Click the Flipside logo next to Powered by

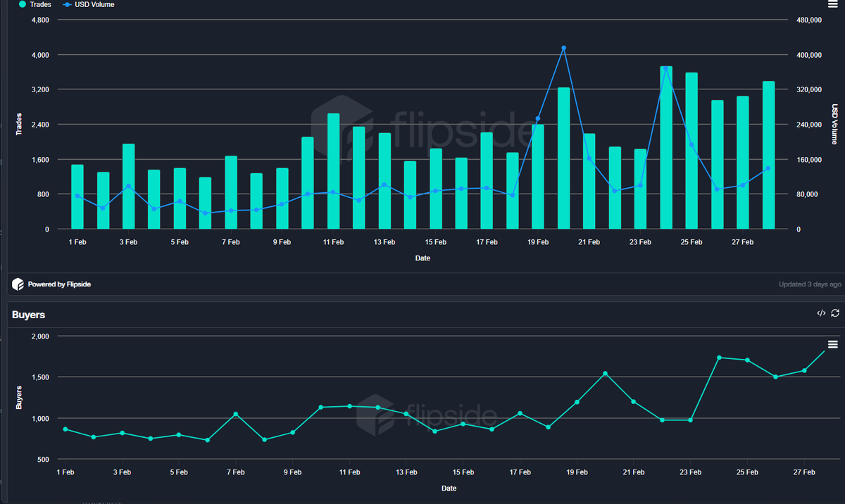[x=18, y=284]
